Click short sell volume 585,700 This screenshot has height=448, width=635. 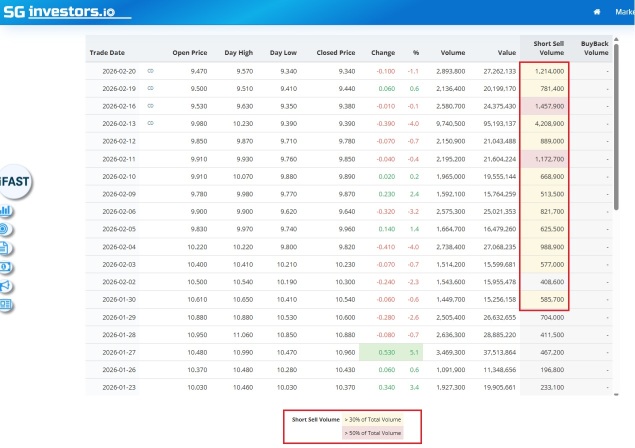(552, 300)
